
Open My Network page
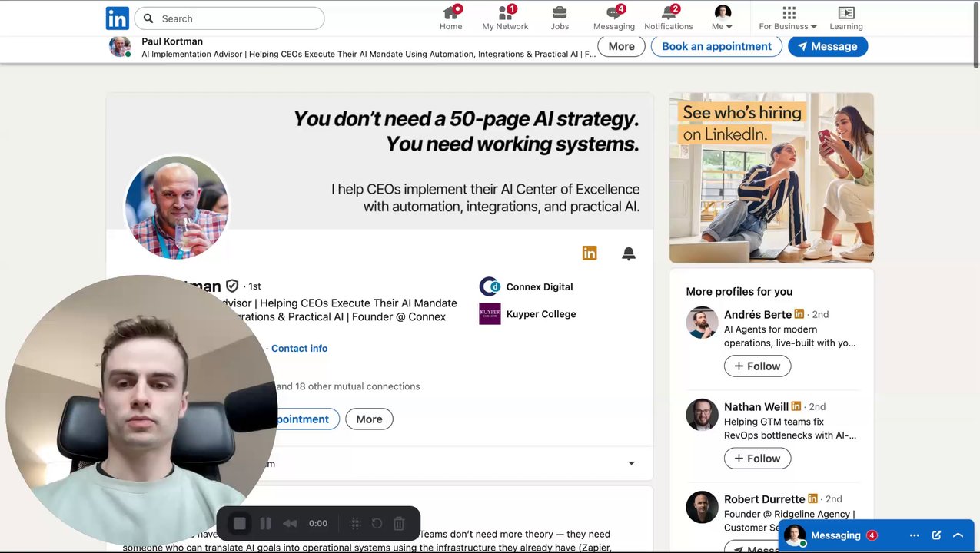click(x=505, y=18)
